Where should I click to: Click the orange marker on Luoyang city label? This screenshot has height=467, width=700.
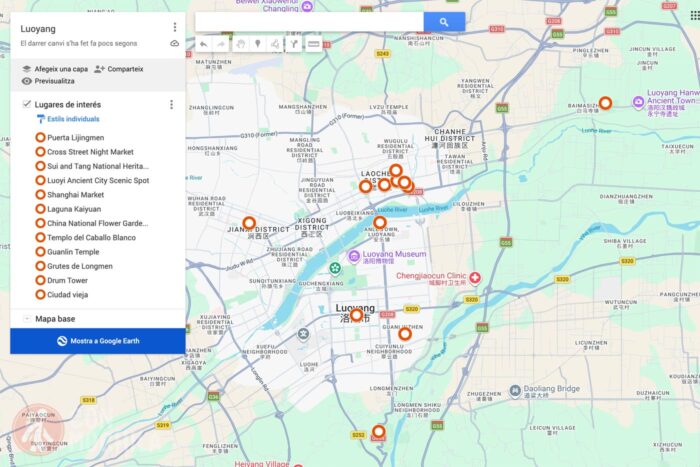[356, 315]
